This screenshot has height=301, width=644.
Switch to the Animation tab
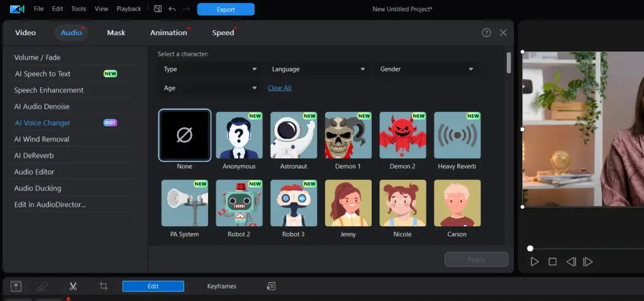169,33
